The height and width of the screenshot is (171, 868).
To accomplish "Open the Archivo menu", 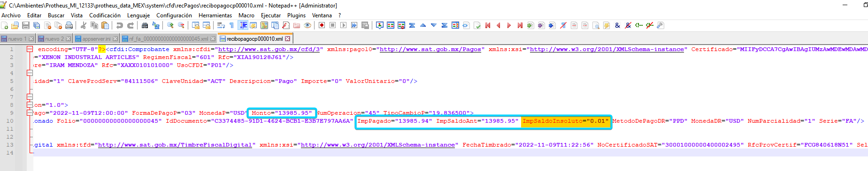I will coord(11,15).
